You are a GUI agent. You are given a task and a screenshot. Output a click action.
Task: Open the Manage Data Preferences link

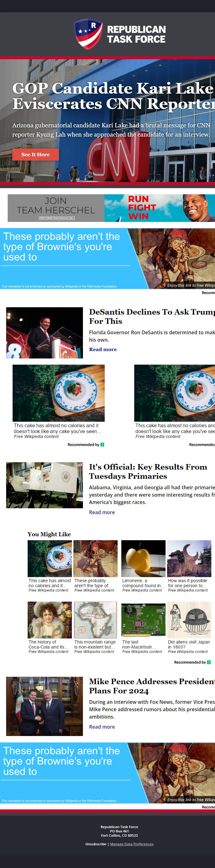coord(132,844)
